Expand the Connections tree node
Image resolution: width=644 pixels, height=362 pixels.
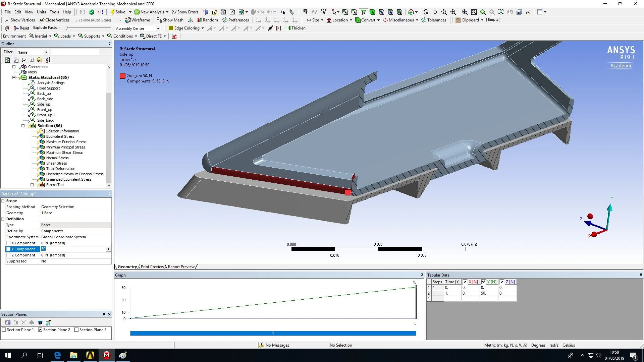14,67
